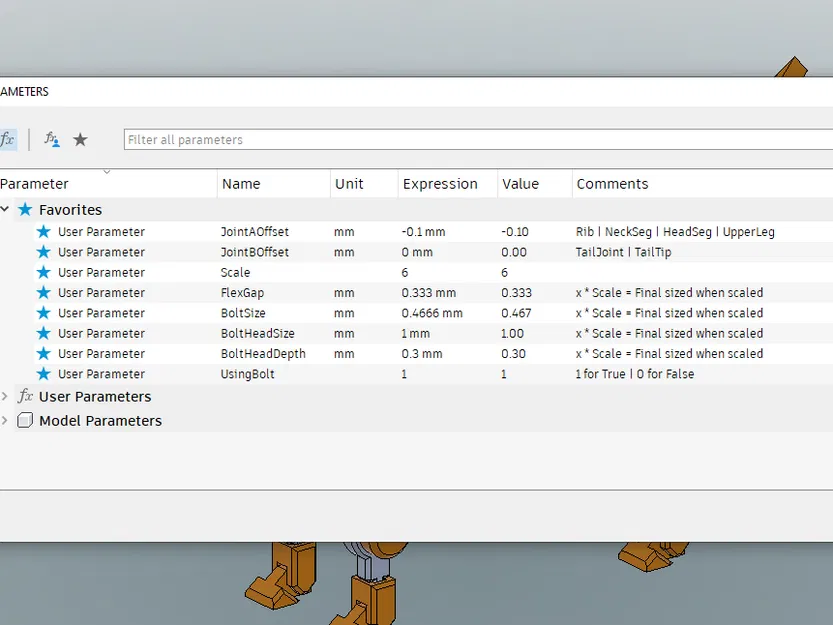Click the -0.10 value cell

coord(515,232)
